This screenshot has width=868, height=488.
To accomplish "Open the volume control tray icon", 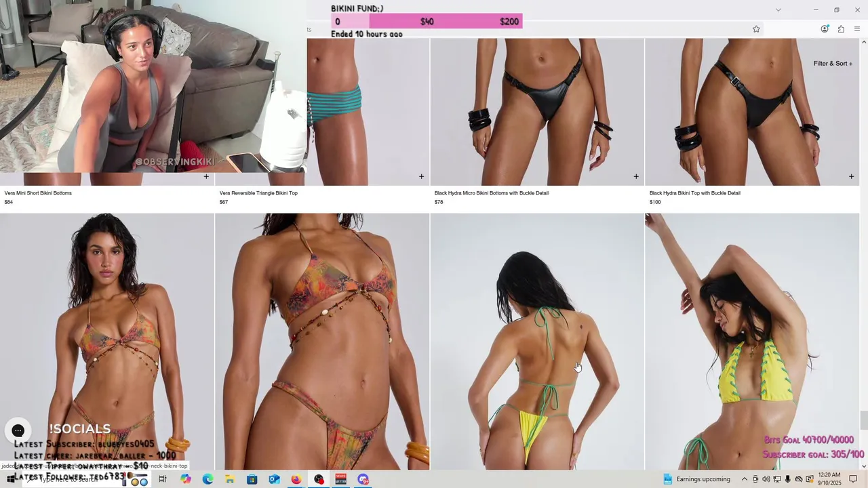I will coord(766,479).
